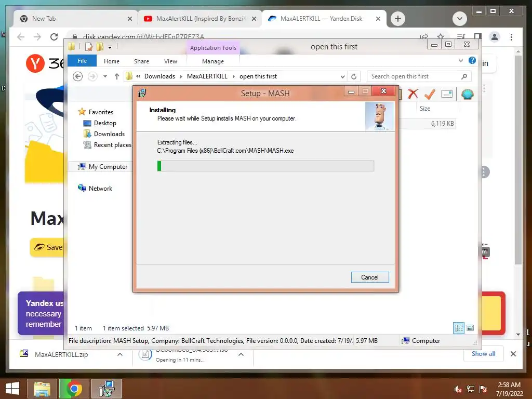Open Chrome tab search dropdown
The height and width of the screenshot is (399, 532).
pos(459,19)
